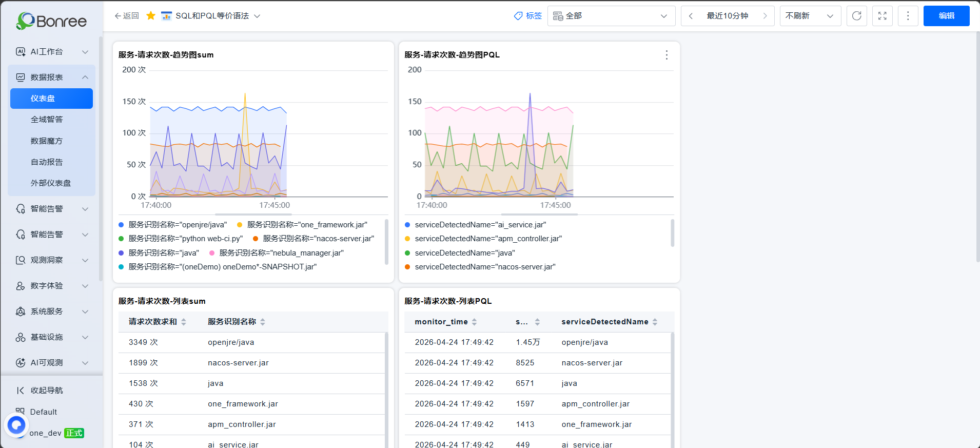Click 返回 to go back

pyautogui.click(x=127, y=16)
